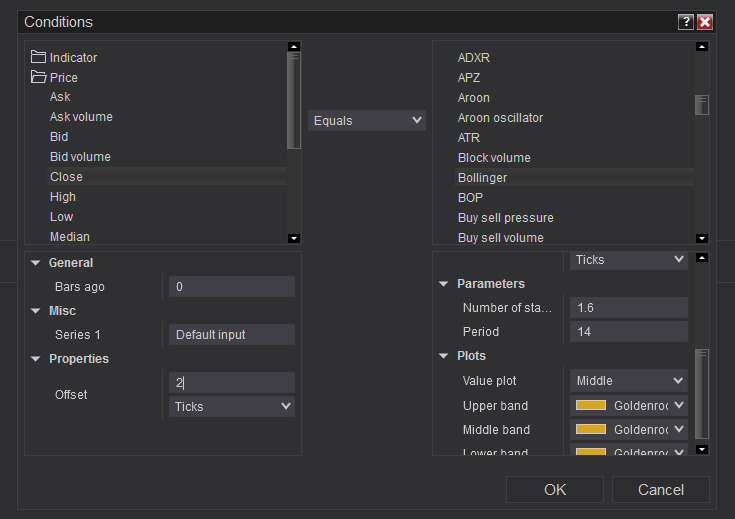Collapse the Misc section
This screenshot has height=519, width=735.
pyautogui.click(x=36, y=311)
